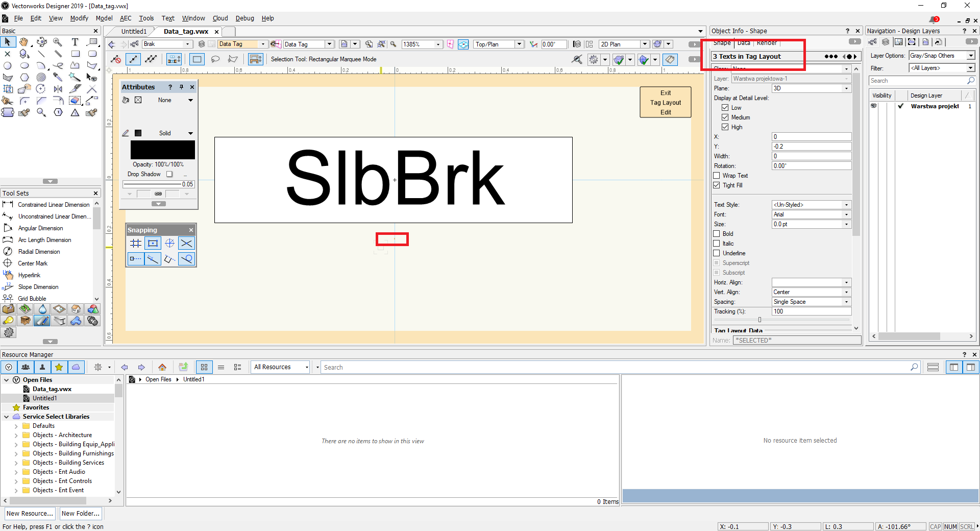The image size is (980, 531).
Task: Select the Mirror tool
Action: tap(58, 89)
